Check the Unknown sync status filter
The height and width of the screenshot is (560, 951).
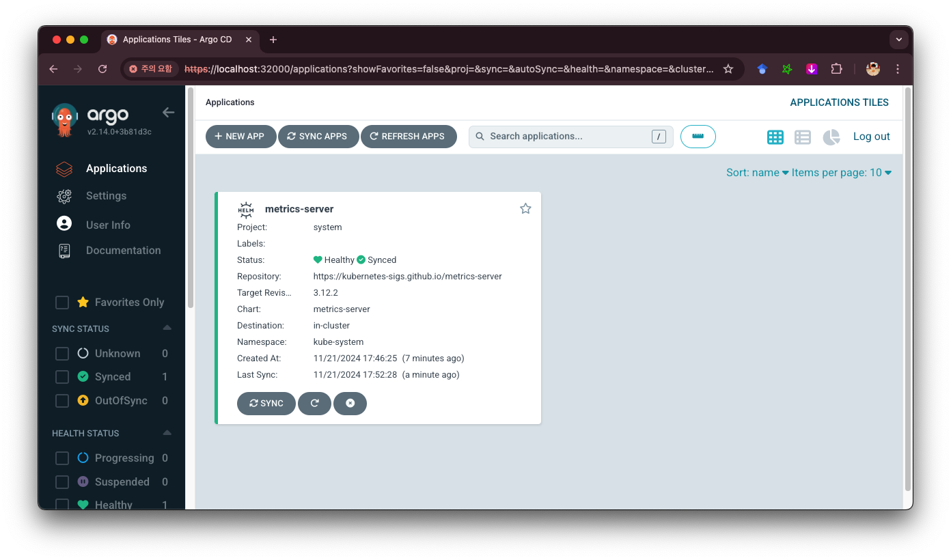pyautogui.click(x=62, y=354)
